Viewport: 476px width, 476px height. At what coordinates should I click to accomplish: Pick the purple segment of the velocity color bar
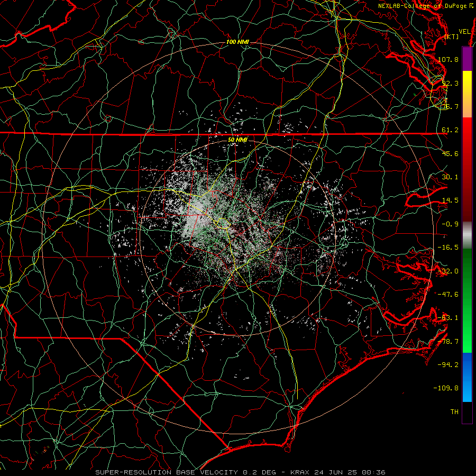tap(467, 59)
